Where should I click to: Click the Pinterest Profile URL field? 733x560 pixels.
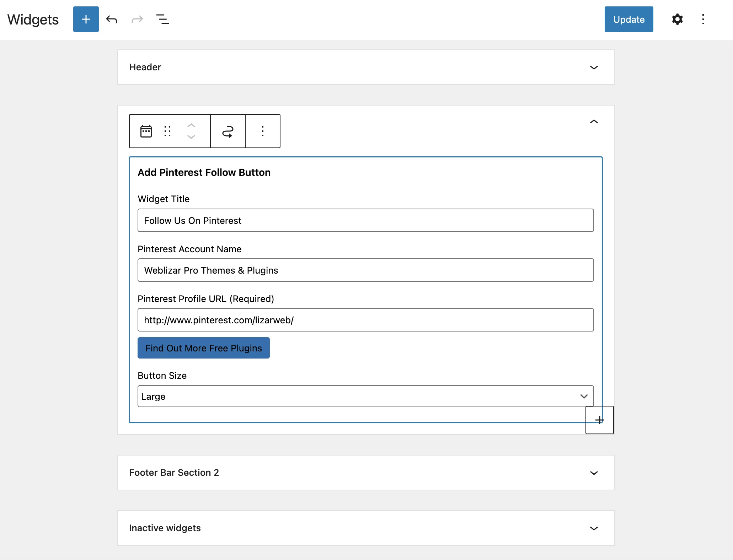point(366,320)
